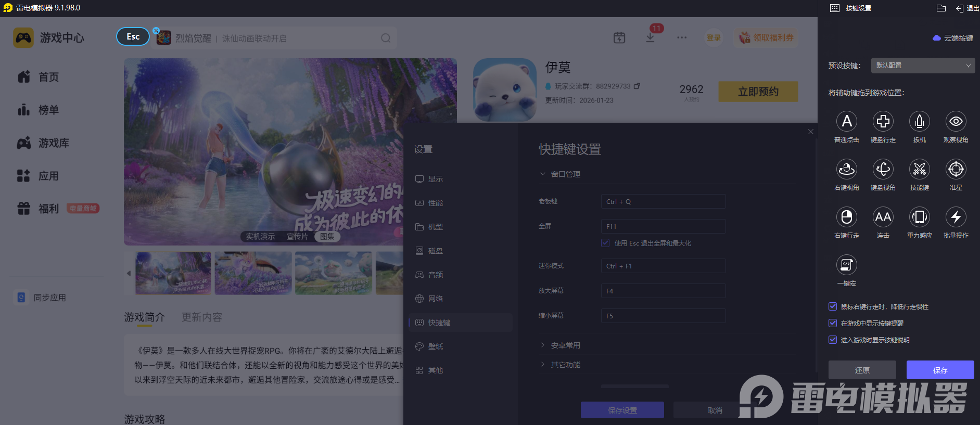Open 游戏库 in the sidebar

43,143
